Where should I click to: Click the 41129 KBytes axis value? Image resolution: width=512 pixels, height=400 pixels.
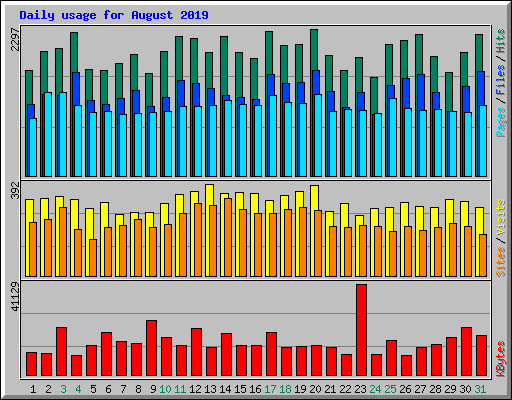tap(15, 297)
